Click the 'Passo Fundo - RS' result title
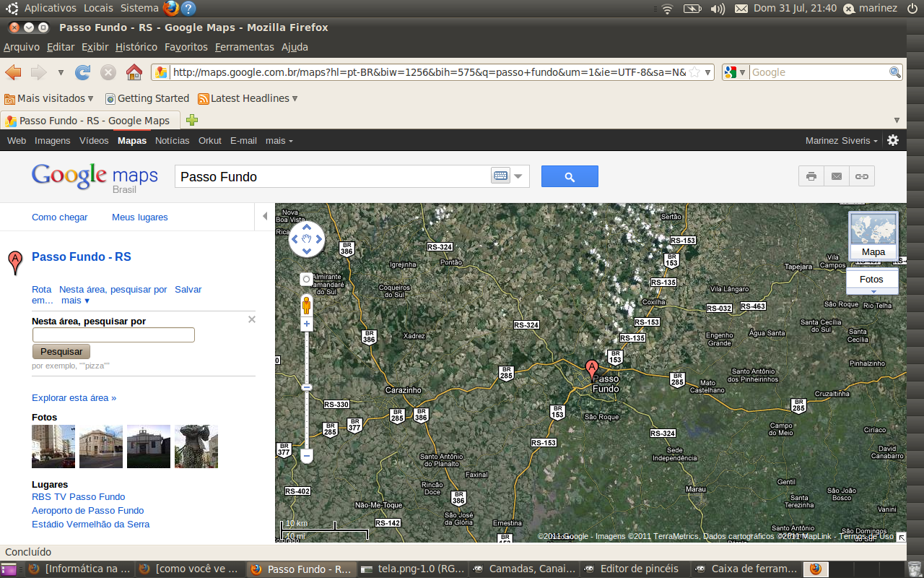This screenshot has width=924, height=578. [82, 256]
